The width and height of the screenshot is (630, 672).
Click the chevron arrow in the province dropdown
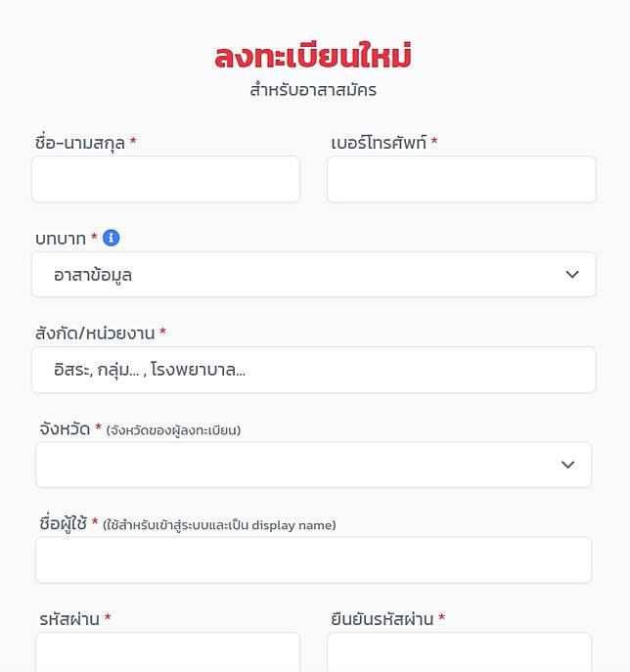click(x=567, y=465)
